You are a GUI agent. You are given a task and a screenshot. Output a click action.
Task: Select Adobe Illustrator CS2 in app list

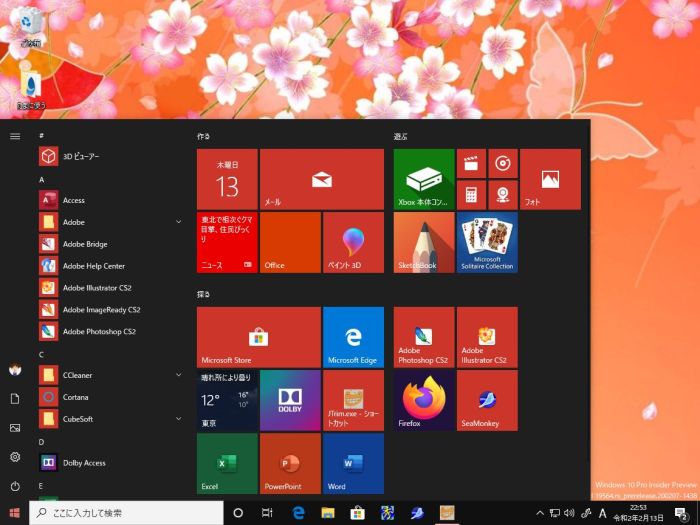click(97, 288)
